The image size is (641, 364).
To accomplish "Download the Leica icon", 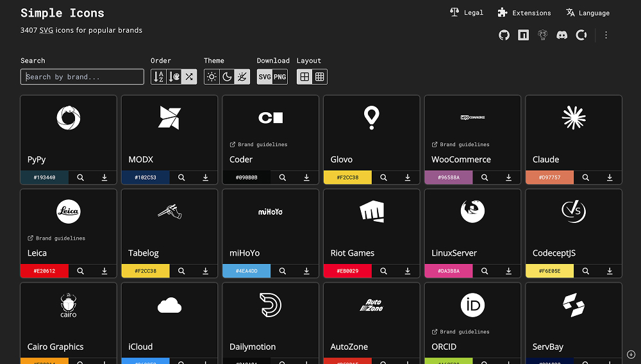I will point(104,271).
